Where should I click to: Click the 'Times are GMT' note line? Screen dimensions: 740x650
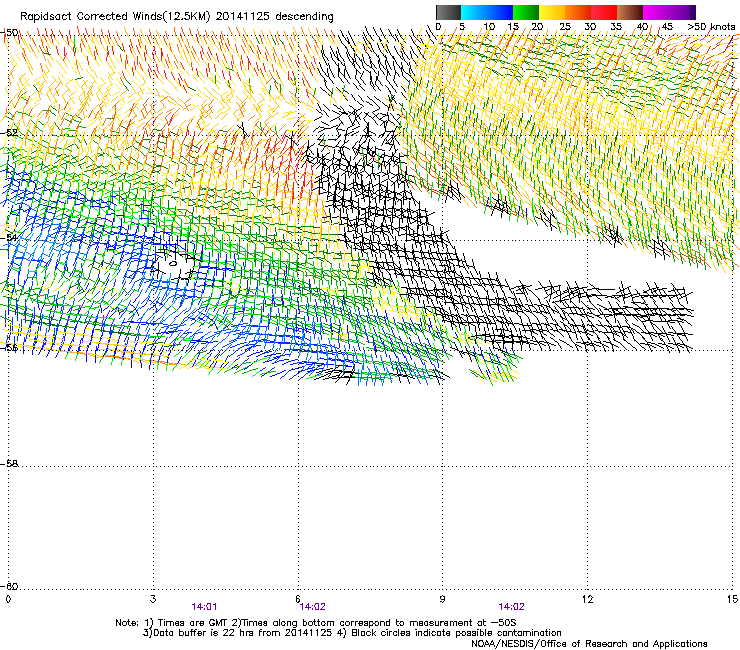[316, 623]
